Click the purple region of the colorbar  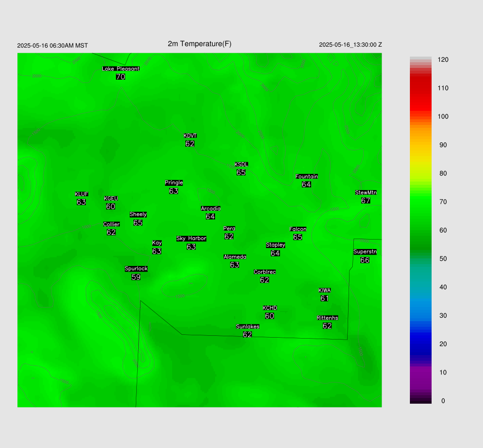click(420, 377)
